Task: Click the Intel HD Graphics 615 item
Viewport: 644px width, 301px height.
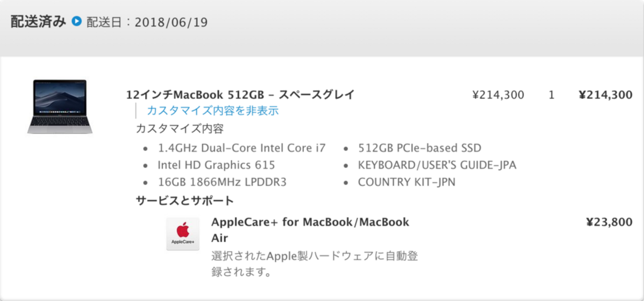Action: 216,165
